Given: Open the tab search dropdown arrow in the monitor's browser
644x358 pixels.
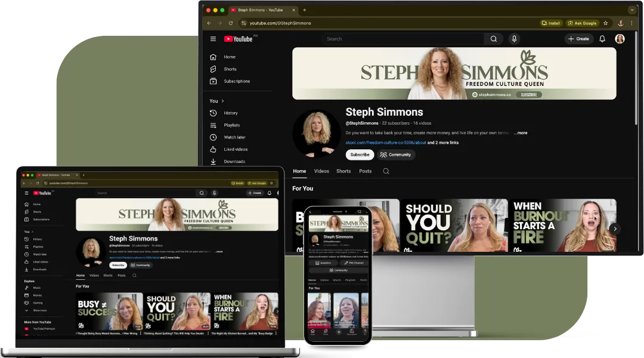Looking at the screenshot, I should pyautogui.click(x=632, y=10).
